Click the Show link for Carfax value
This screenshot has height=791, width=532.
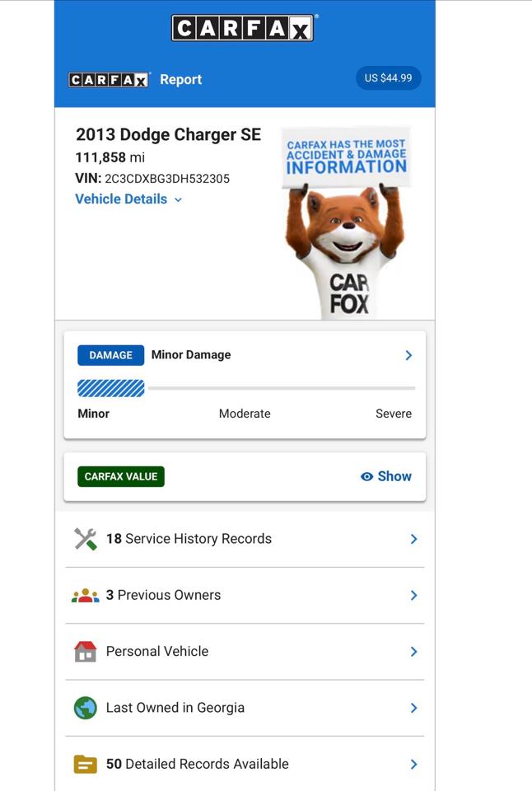(394, 476)
